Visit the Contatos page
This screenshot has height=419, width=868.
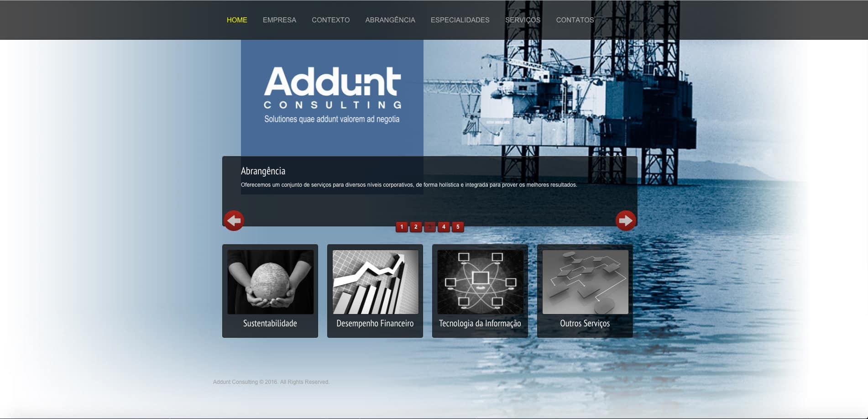[575, 20]
